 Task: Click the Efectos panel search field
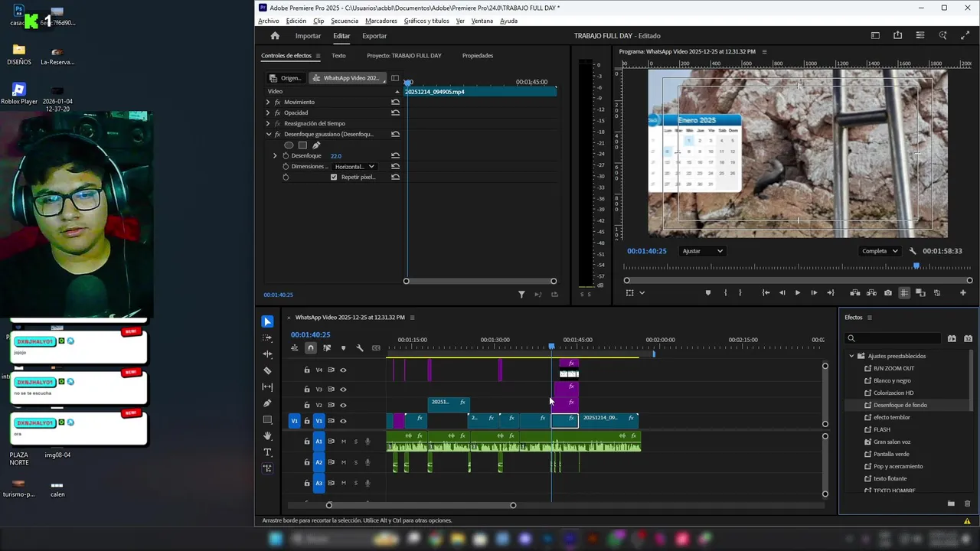894,338
